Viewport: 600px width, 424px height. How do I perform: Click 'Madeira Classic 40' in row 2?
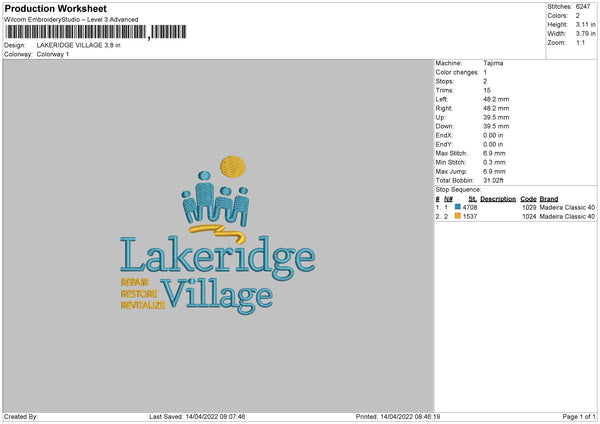(x=567, y=217)
